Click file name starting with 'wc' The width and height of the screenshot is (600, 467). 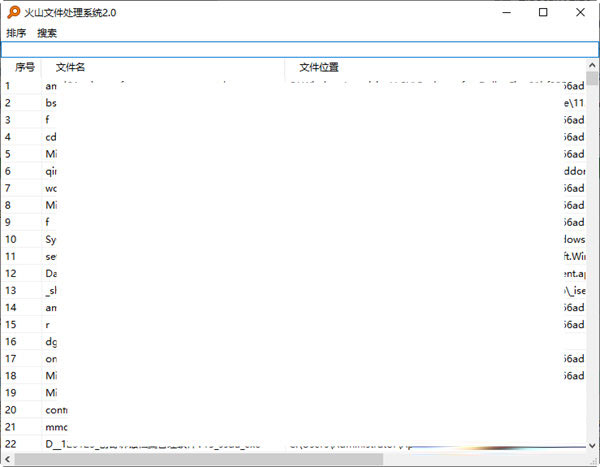pos(51,189)
